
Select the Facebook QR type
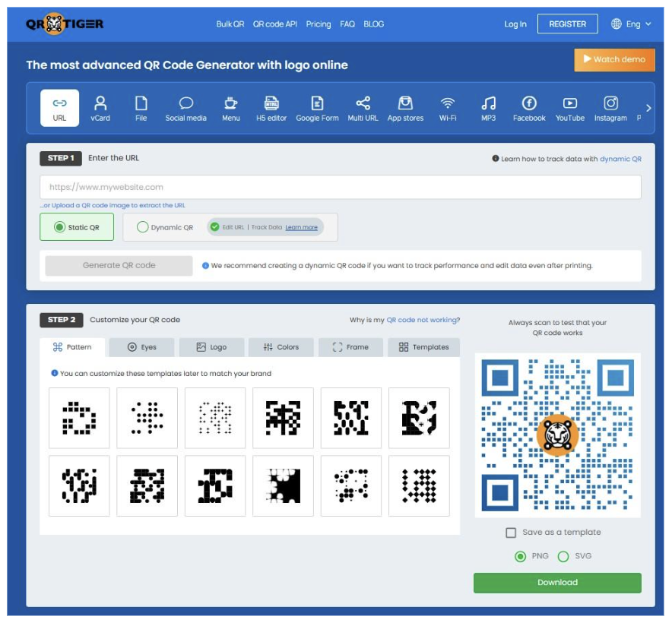pyautogui.click(x=529, y=109)
